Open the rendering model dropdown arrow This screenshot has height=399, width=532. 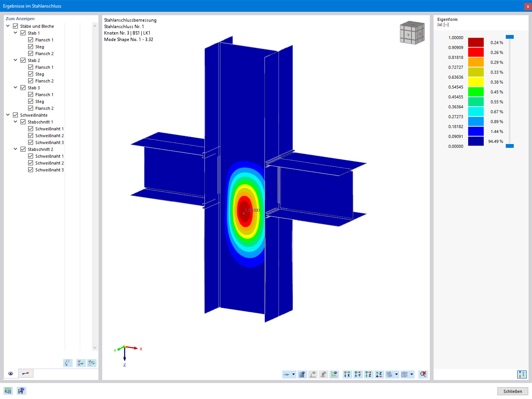click(396, 375)
